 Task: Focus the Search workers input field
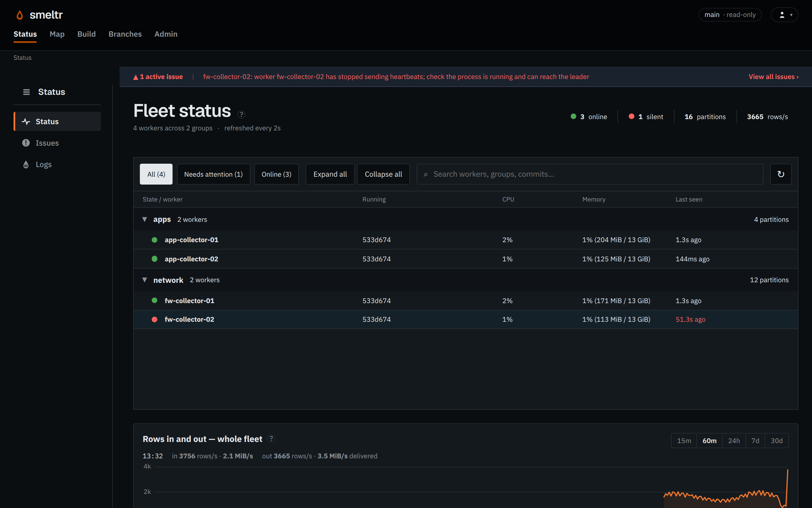pyautogui.click(x=590, y=174)
